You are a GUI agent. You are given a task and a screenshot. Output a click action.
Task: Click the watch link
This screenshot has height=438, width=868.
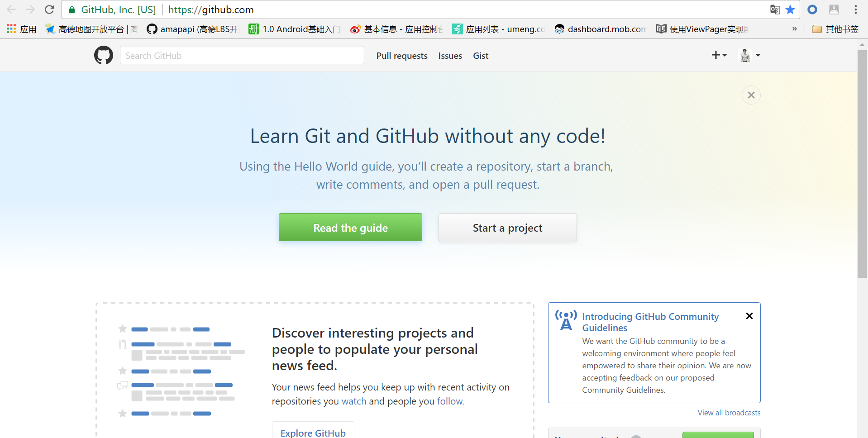pos(354,401)
